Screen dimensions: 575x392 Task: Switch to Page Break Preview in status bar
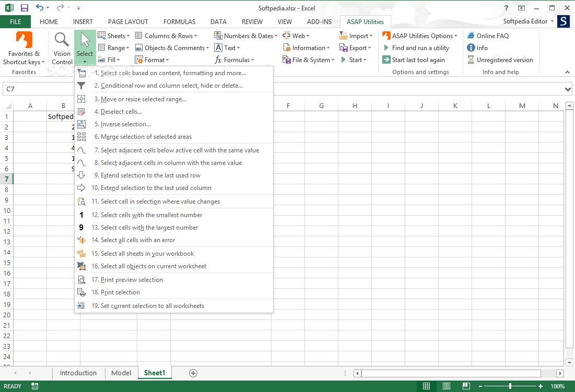[x=466, y=386]
